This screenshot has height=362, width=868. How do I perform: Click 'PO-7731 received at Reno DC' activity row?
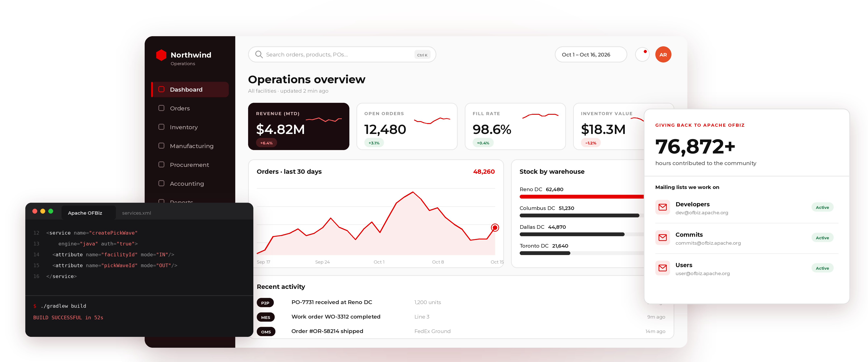[x=461, y=302]
